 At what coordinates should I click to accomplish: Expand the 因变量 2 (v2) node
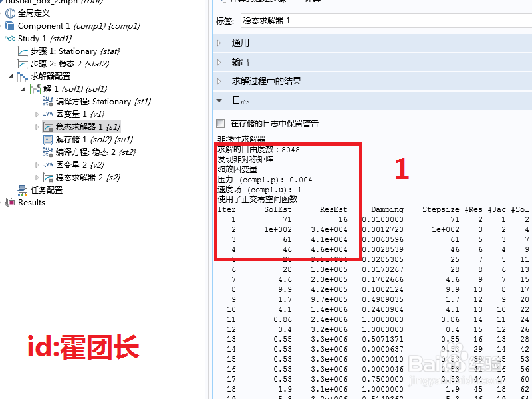37,164
